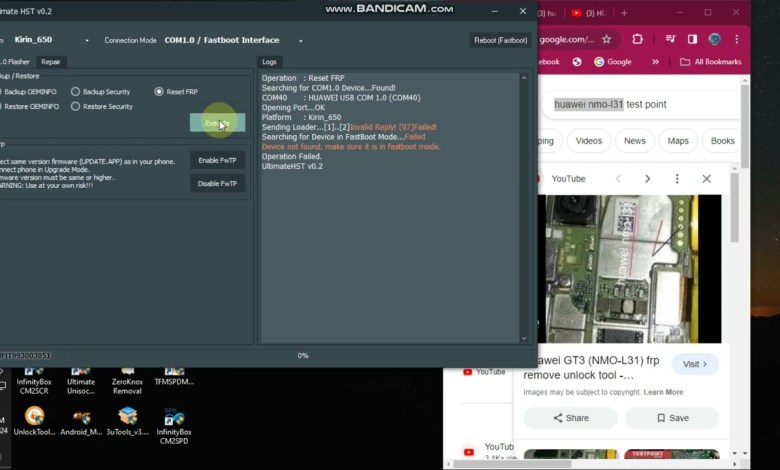
Task: Open the Maps search filter
Action: pyautogui.click(x=678, y=141)
